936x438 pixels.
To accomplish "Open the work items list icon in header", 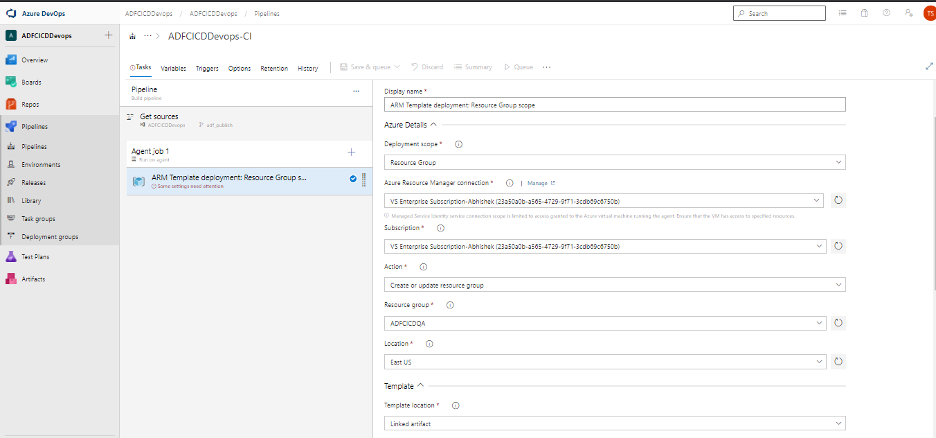I will pyautogui.click(x=842, y=13).
